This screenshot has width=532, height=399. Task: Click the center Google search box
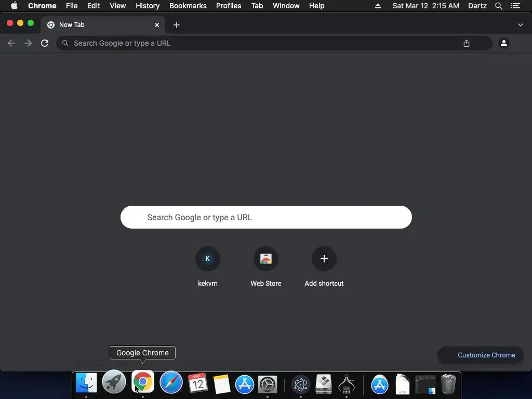266,217
